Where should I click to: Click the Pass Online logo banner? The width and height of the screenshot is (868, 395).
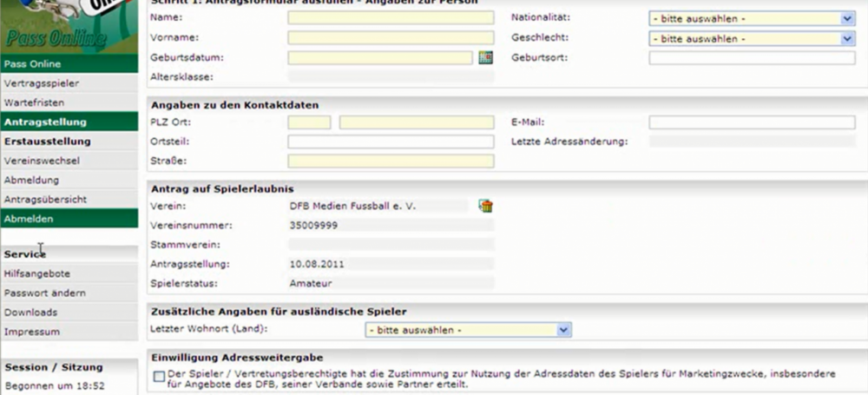(x=69, y=27)
